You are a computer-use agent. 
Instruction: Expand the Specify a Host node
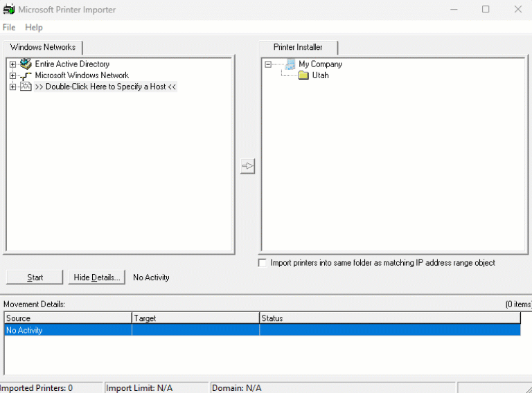point(12,87)
